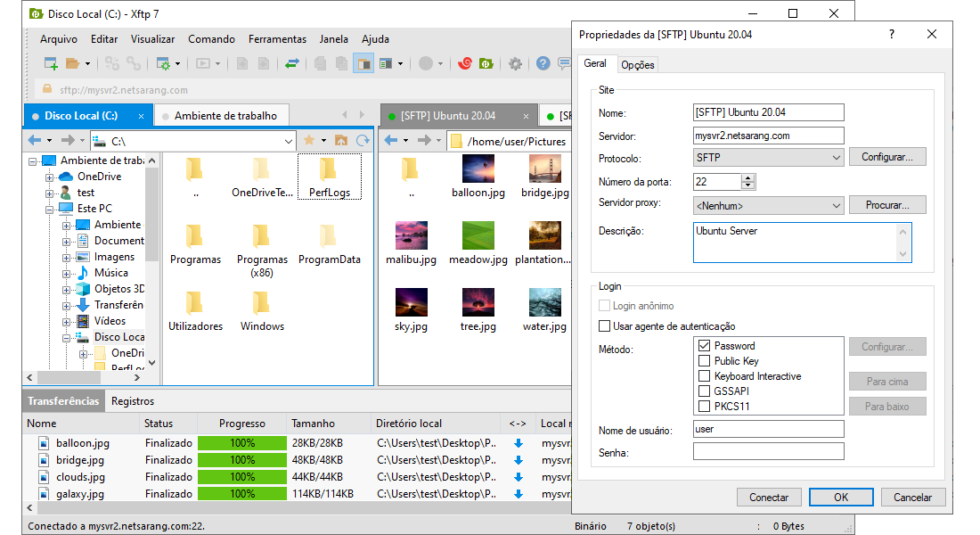Increase the Número da porta value
Image resolution: width=980 pixels, height=535 pixels.
pos(748,177)
